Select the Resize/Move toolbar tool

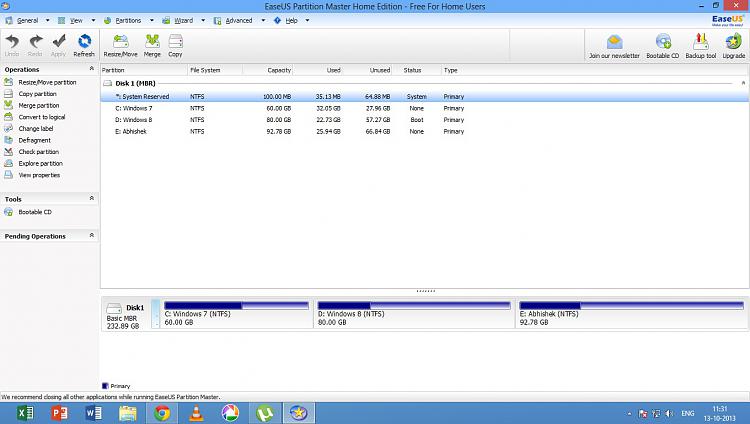[x=121, y=45]
